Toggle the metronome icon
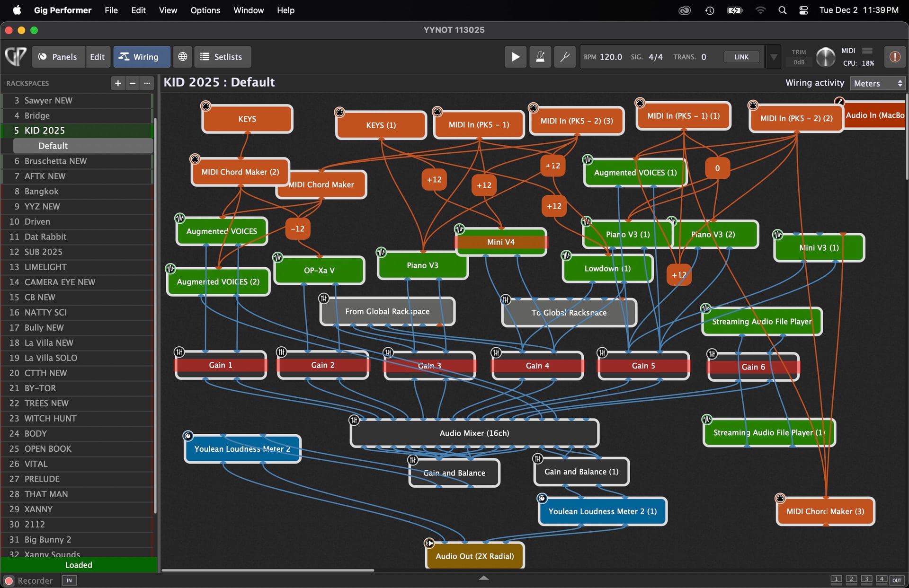 (x=540, y=57)
